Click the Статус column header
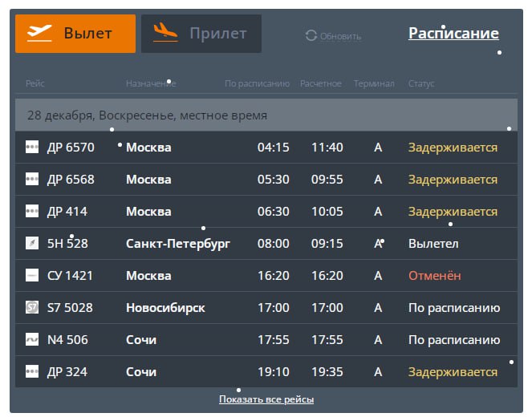This screenshot has width=532, height=417. pyautogui.click(x=421, y=83)
